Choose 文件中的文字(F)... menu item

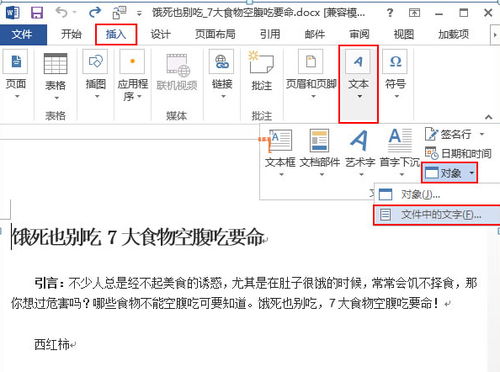tap(437, 215)
